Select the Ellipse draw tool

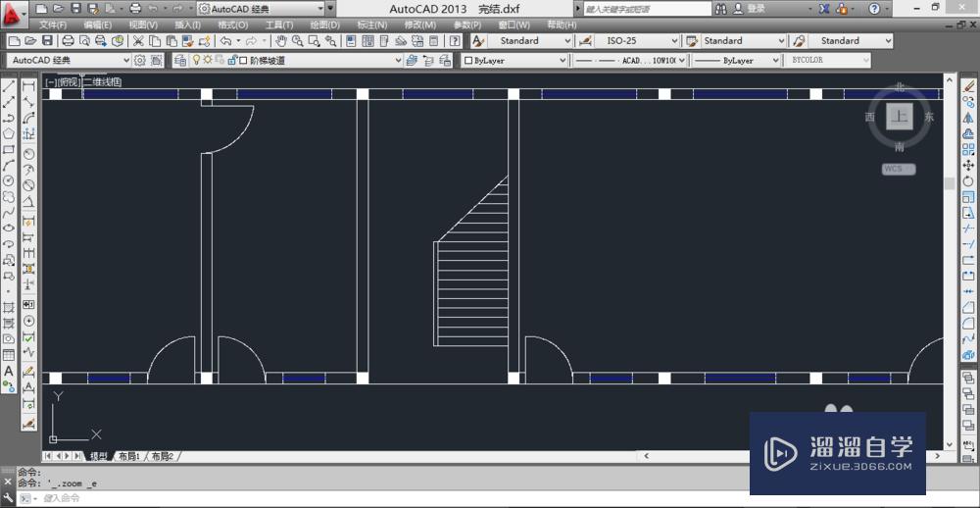[9, 229]
